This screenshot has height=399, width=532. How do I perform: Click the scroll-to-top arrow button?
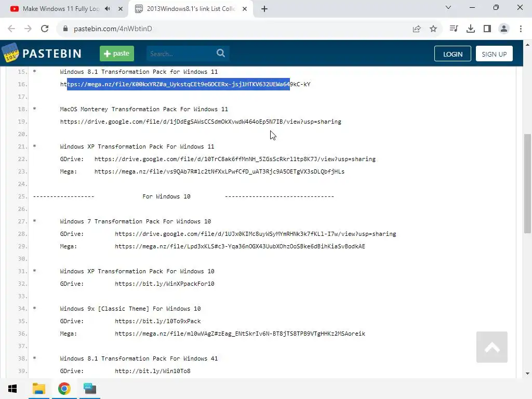[491, 347]
